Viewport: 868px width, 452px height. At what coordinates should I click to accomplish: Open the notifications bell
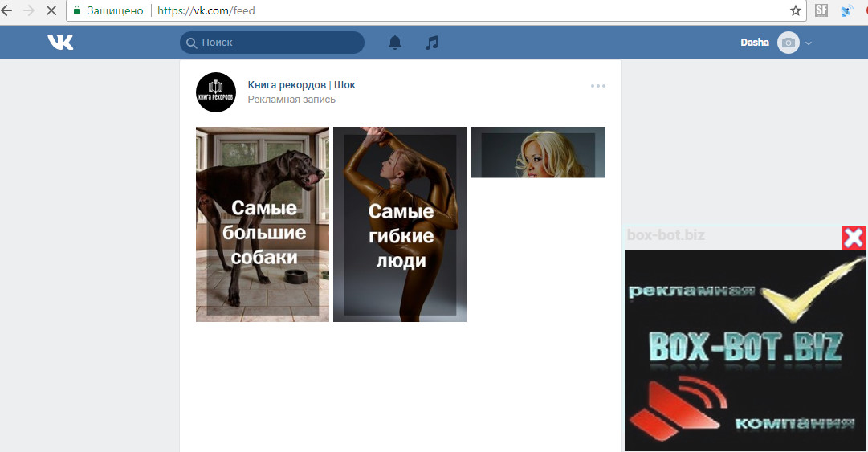point(395,43)
